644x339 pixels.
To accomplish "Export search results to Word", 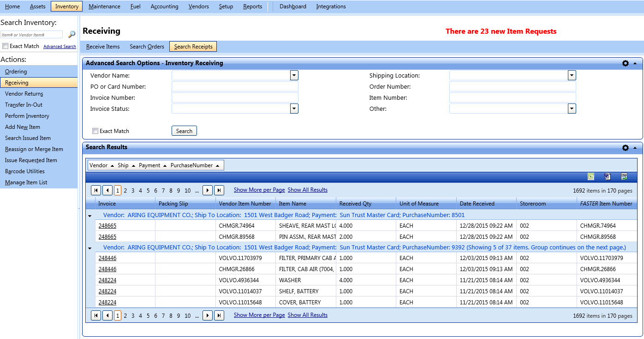I will [608, 176].
